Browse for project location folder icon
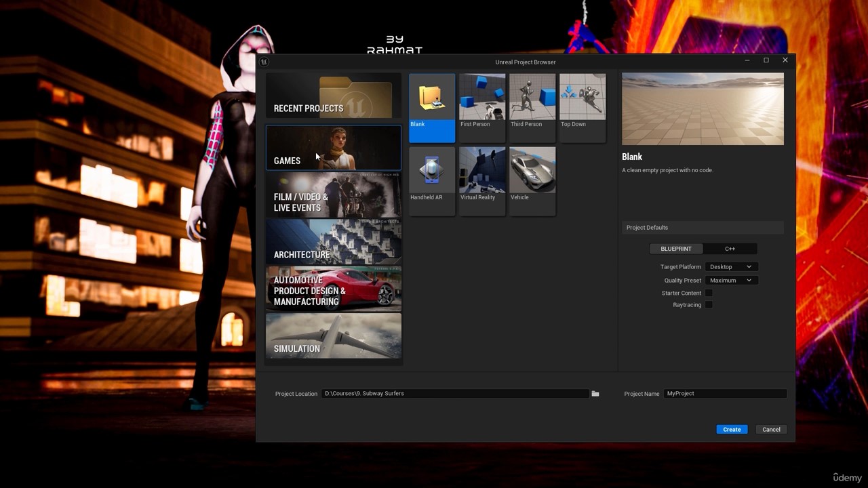Screen dimensions: 868x488 595,394
